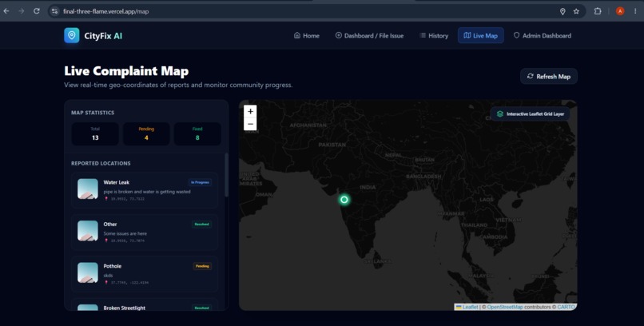Zoom in on the map

[x=250, y=111]
